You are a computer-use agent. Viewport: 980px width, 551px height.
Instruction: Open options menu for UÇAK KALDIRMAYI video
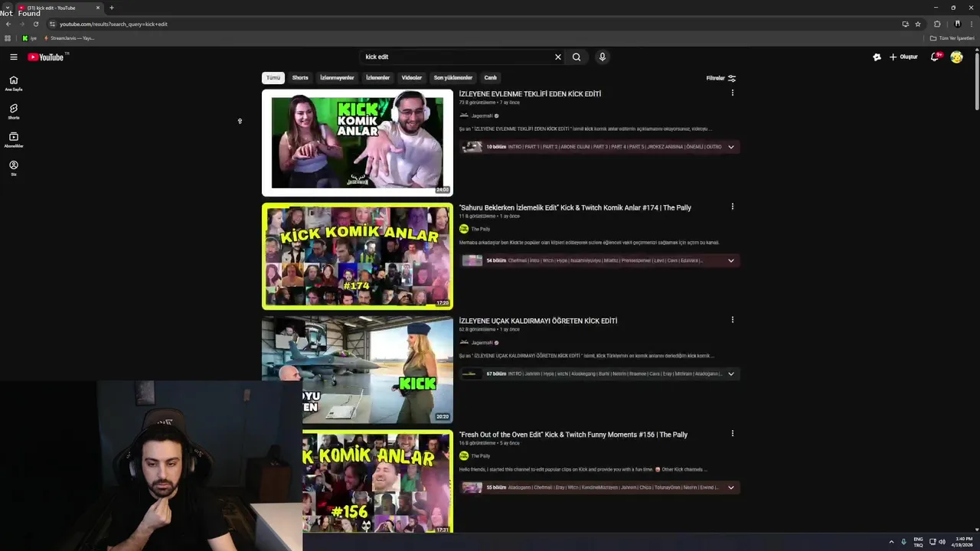732,319
